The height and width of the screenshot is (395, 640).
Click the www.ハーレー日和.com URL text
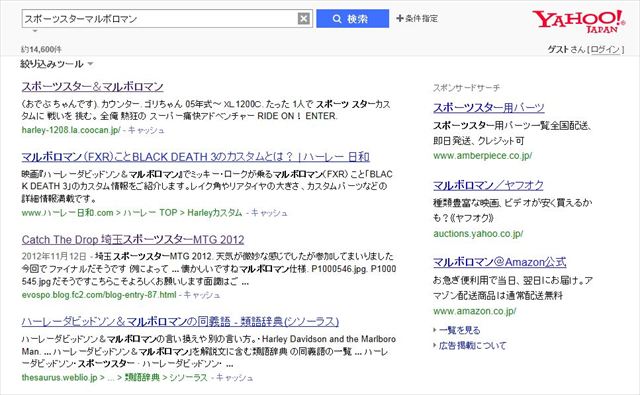click(x=67, y=213)
